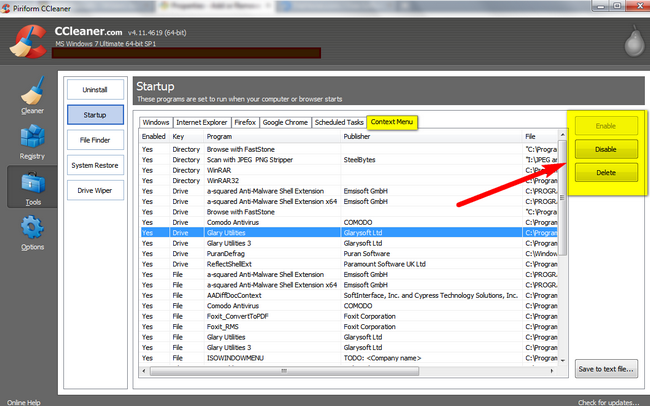
Task: Switch to the Firefox tab
Action: 245,122
